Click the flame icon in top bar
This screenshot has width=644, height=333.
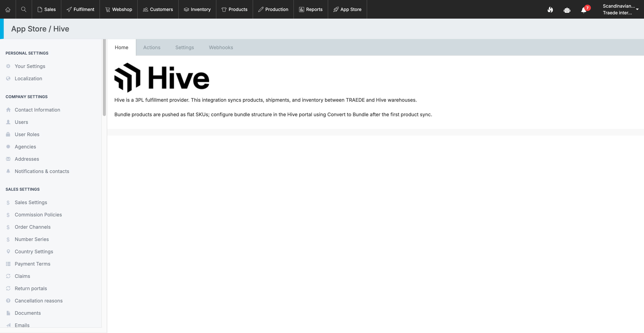[550, 10]
